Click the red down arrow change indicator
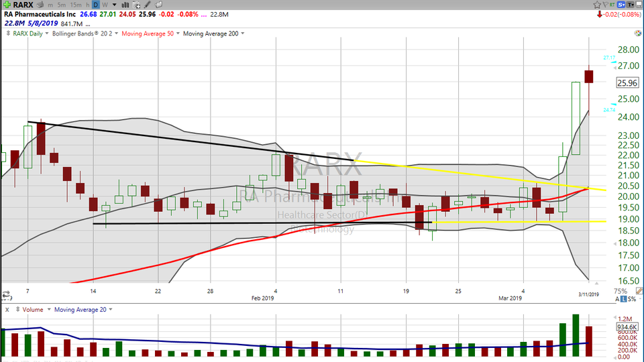644x362 pixels. [600, 14]
